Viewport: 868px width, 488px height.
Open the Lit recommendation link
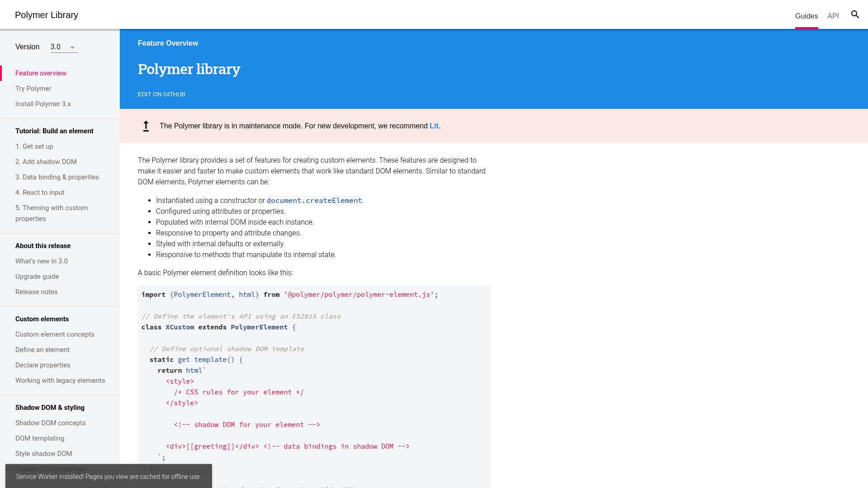pyautogui.click(x=434, y=126)
